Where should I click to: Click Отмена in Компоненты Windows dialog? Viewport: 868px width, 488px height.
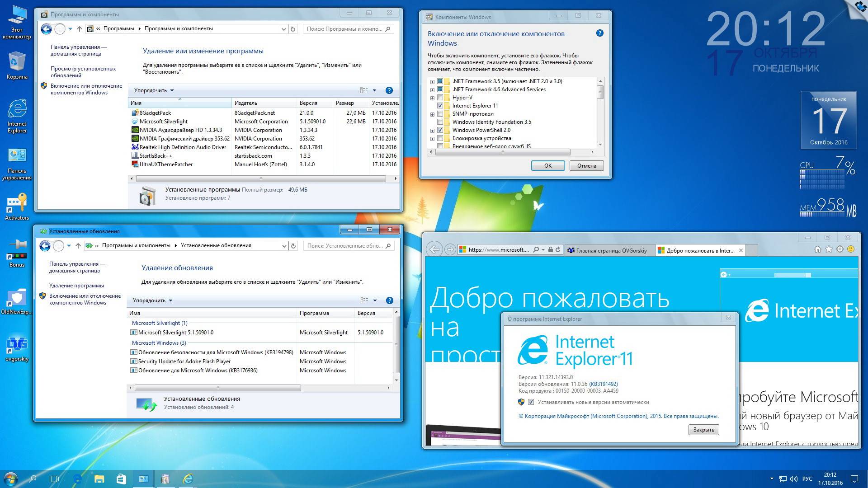pyautogui.click(x=586, y=166)
